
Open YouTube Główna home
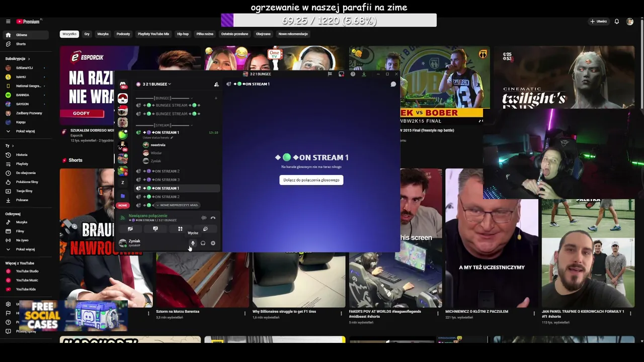26,35
